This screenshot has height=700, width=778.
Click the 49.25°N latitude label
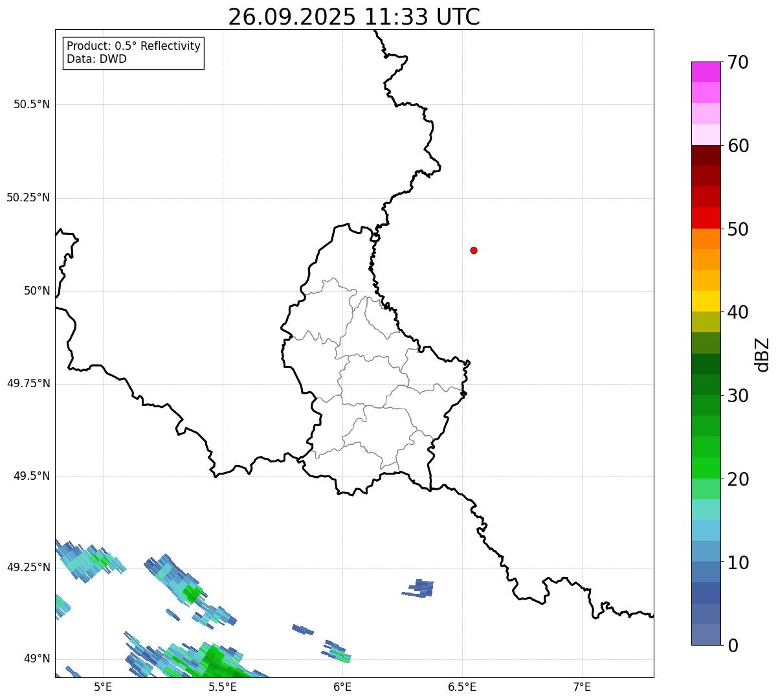pyautogui.click(x=28, y=567)
